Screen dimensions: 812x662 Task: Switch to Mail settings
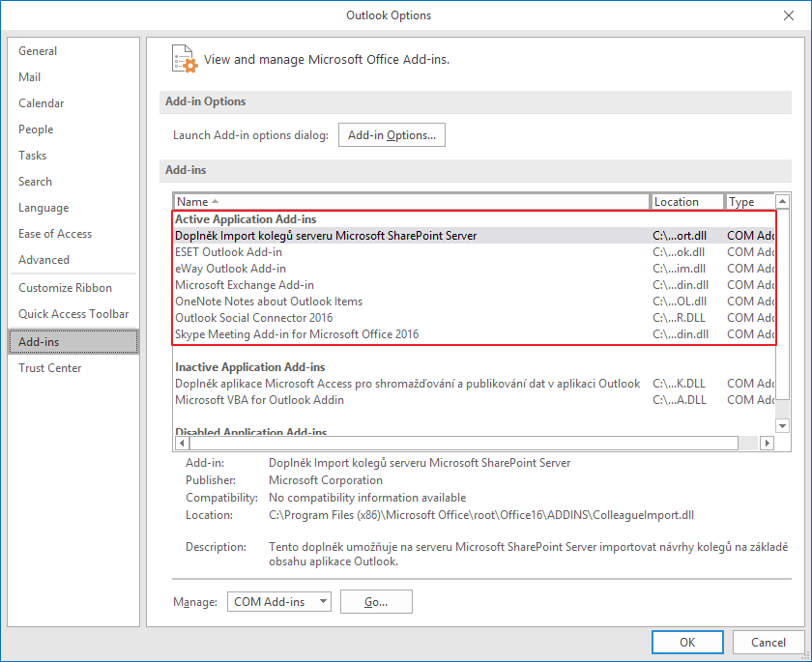click(73, 77)
